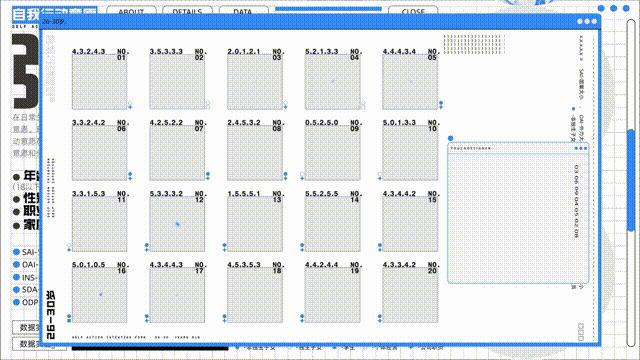Click the three dots in the detail panel header

[x=581, y=148]
